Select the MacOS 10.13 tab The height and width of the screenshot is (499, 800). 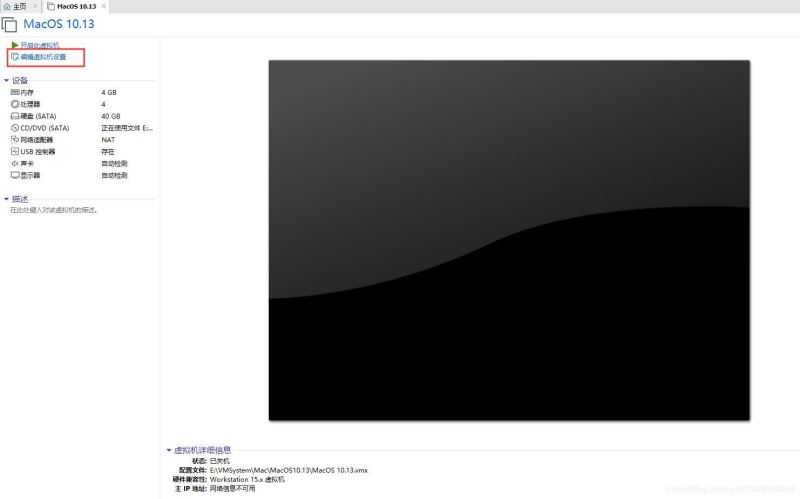pos(77,7)
